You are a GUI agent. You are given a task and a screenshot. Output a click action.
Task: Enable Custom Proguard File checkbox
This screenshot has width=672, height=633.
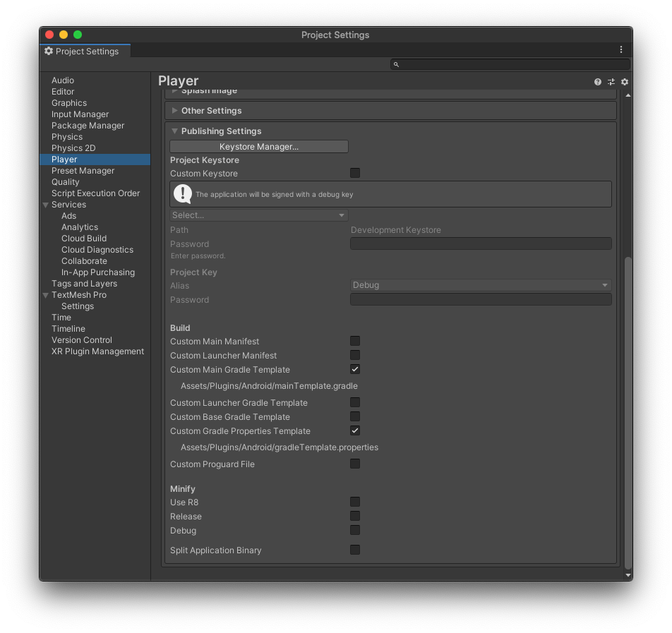click(355, 464)
